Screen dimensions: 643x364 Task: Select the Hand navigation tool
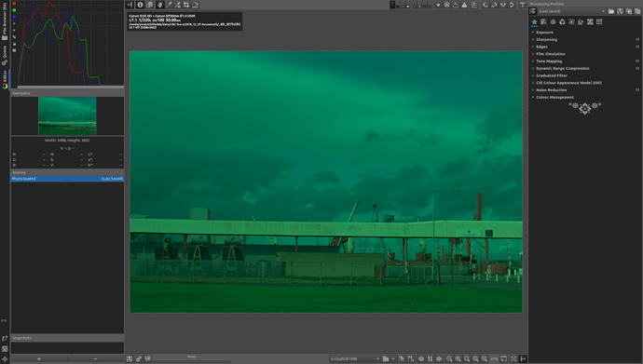point(159,5)
